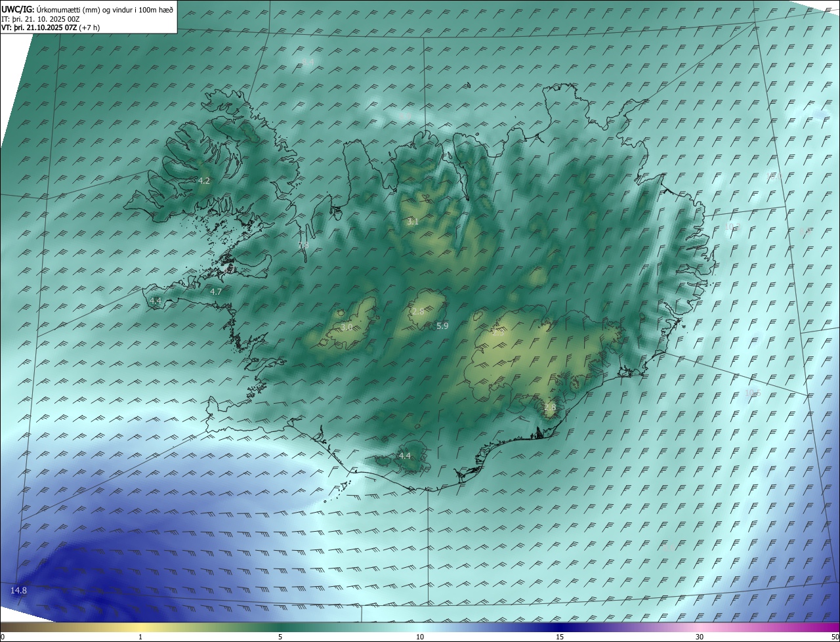This screenshot has height=642, width=840.
Task: Click the 'IT: þri. 21. 10. 2025 00Z' line
Action: coord(41,19)
